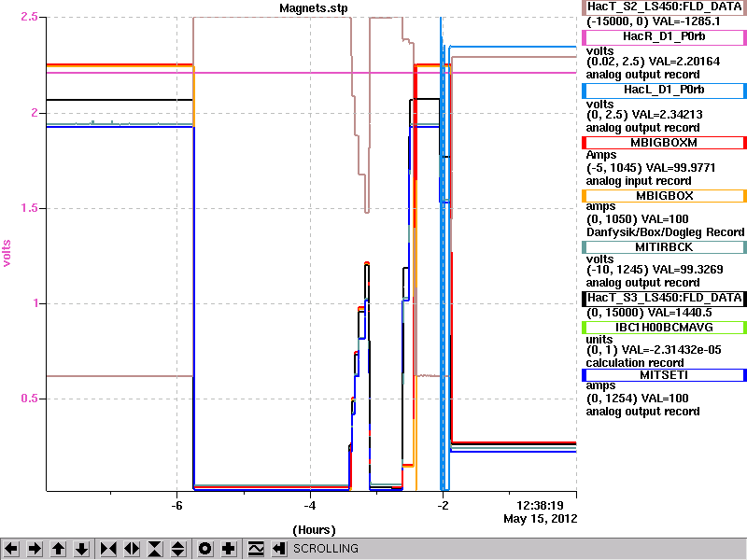Select the HacT_S2_LS450:FLD_DATA curve legend
Screen dimensions: 747x560
pos(664,7)
